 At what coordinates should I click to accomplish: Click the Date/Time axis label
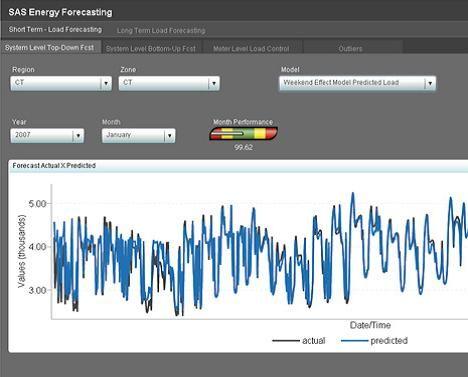370,325
